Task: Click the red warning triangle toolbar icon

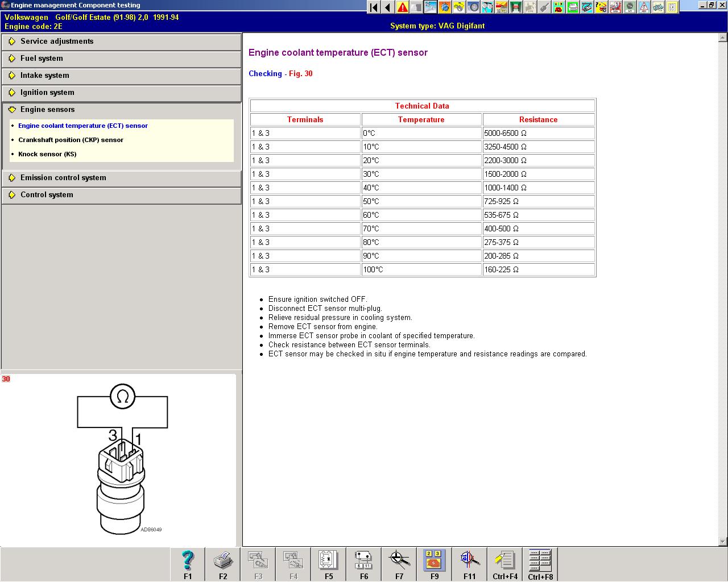Action: [402, 7]
